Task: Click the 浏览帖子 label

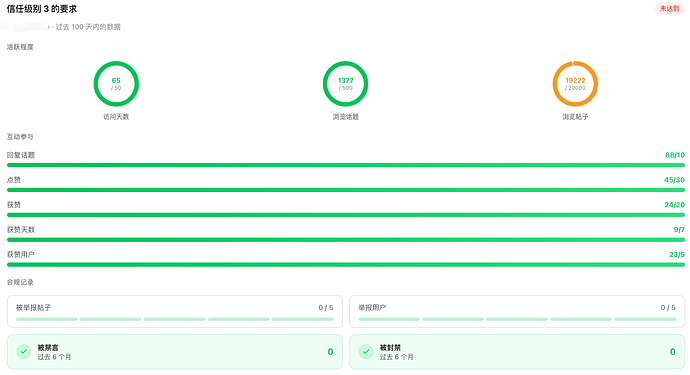Action: point(575,117)
